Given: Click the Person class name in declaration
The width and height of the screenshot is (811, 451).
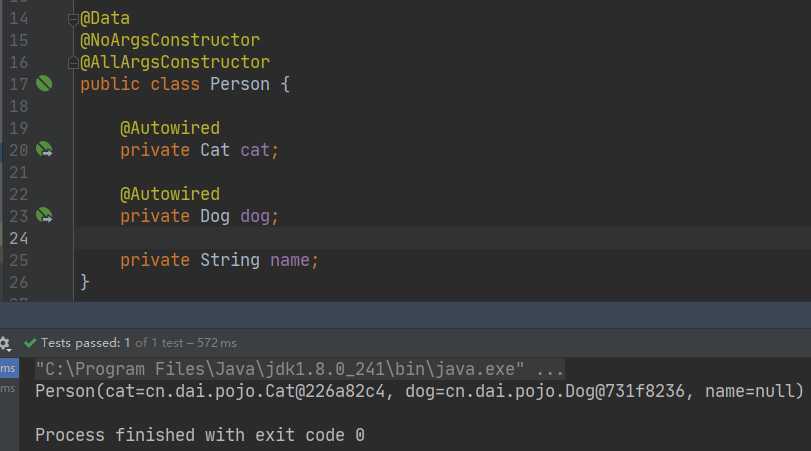Looking at the screenshot, I should [239, 84].
